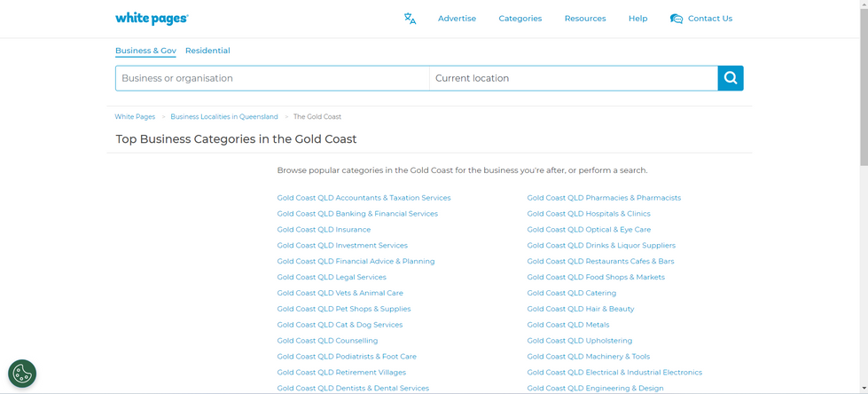Open Gold Coast QLD Counselling link

coord(327,341)
